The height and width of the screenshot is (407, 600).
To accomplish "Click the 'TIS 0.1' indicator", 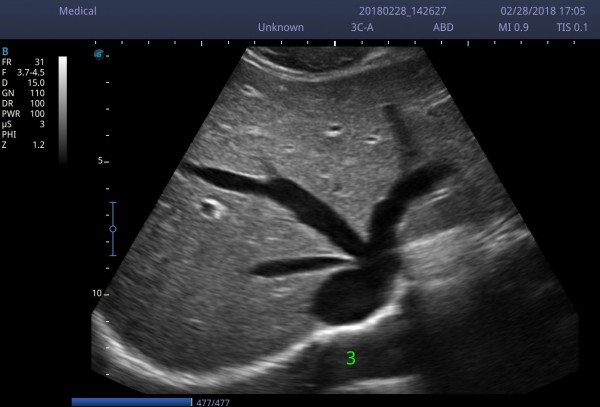I will coord(572,28).
